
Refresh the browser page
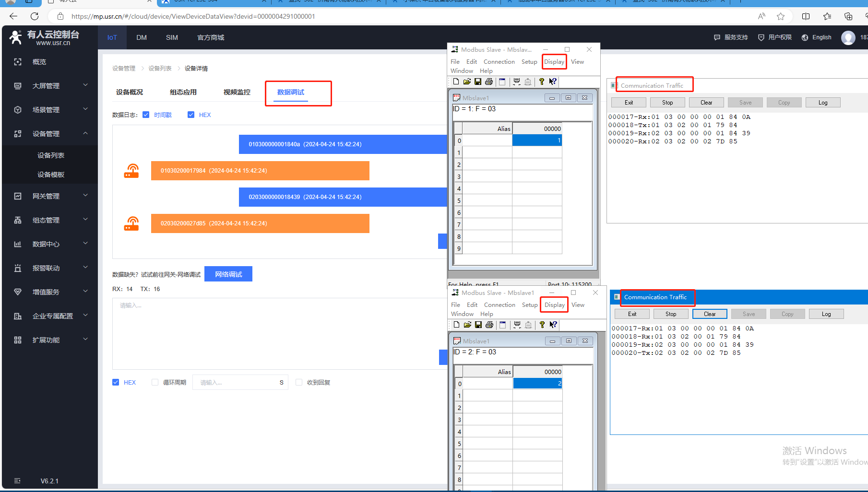click(x=35, y=16)
